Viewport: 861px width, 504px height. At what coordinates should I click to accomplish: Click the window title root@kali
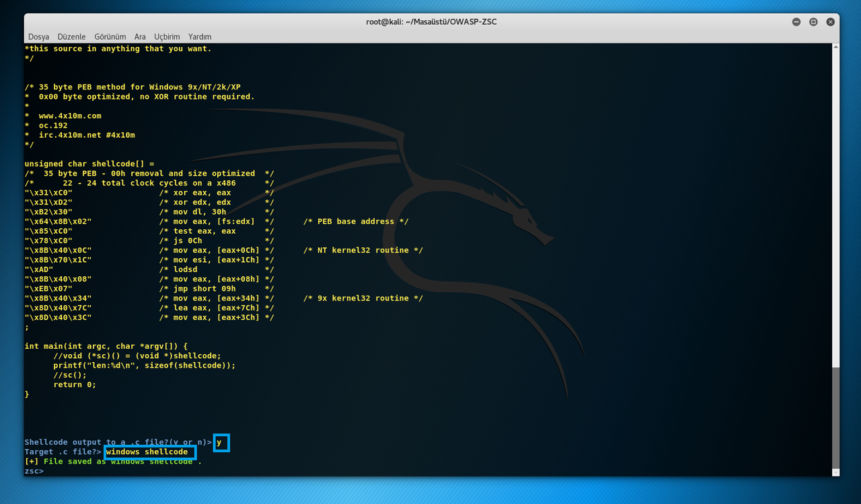431,22
